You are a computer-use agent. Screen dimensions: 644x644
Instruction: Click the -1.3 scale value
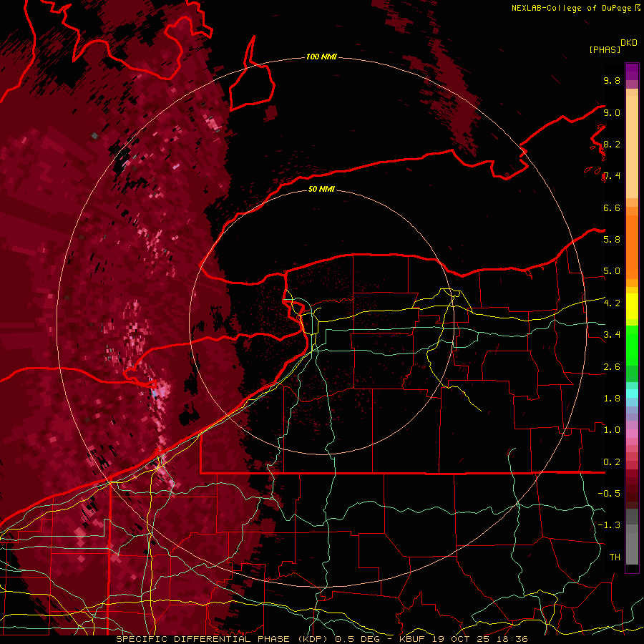[x=609, y=525]
